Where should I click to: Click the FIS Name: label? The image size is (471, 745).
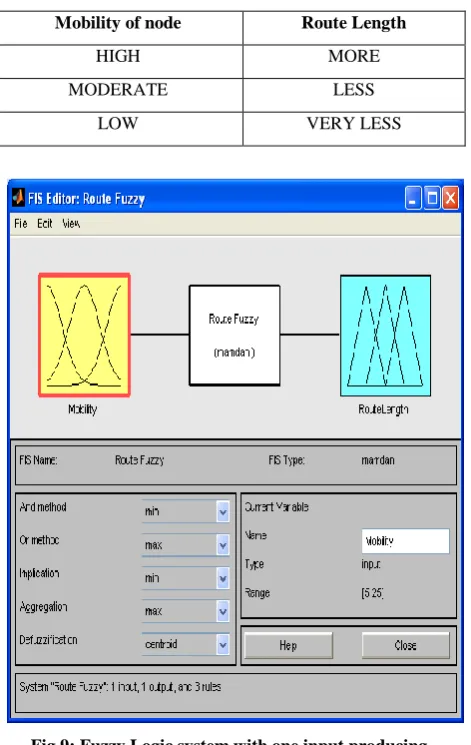pyautogui.click(x=38, y=460)
